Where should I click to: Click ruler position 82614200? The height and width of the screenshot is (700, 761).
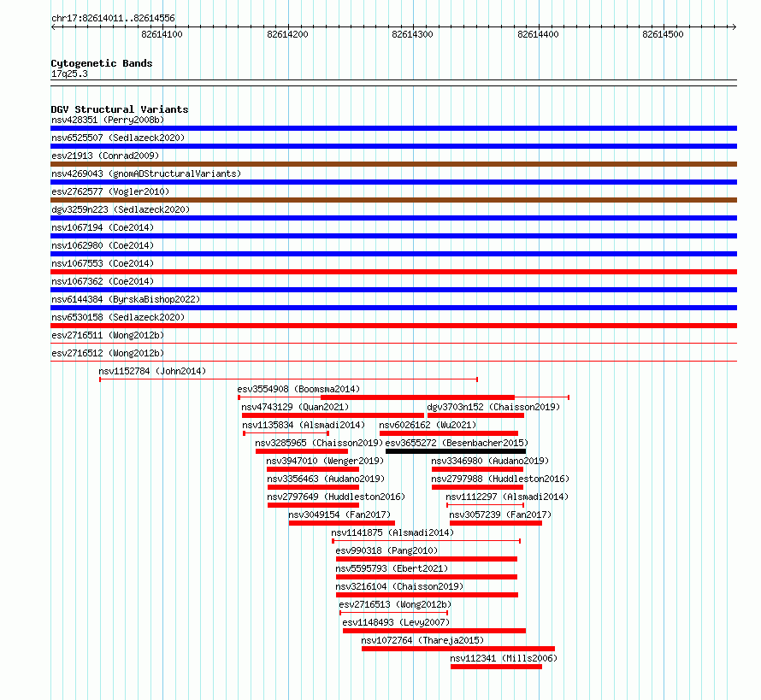287,34
